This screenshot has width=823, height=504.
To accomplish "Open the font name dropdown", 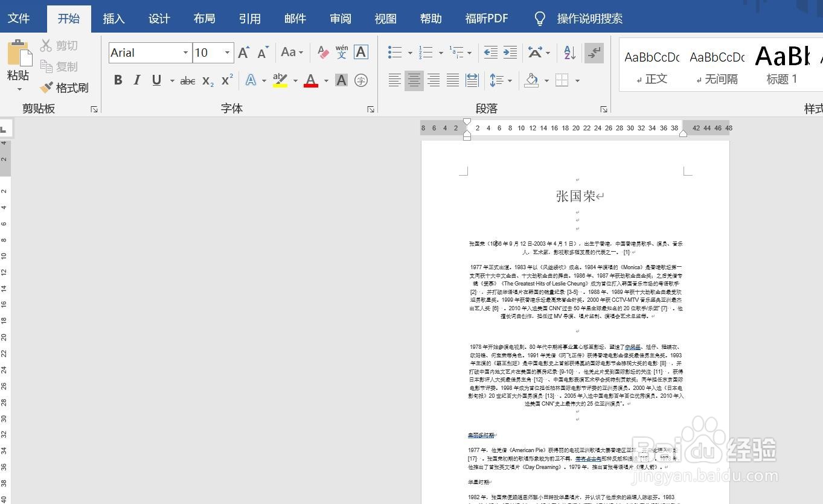I will 186,53.
